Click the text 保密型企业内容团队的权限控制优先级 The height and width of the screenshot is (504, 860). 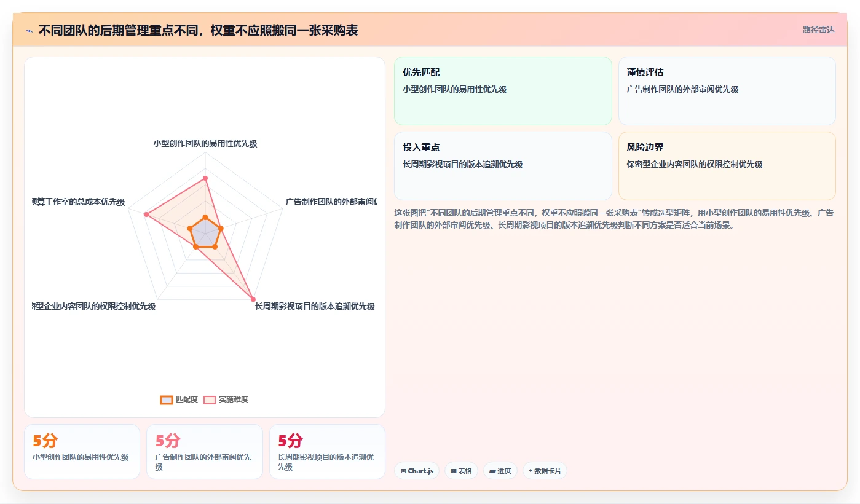[695, 164]
